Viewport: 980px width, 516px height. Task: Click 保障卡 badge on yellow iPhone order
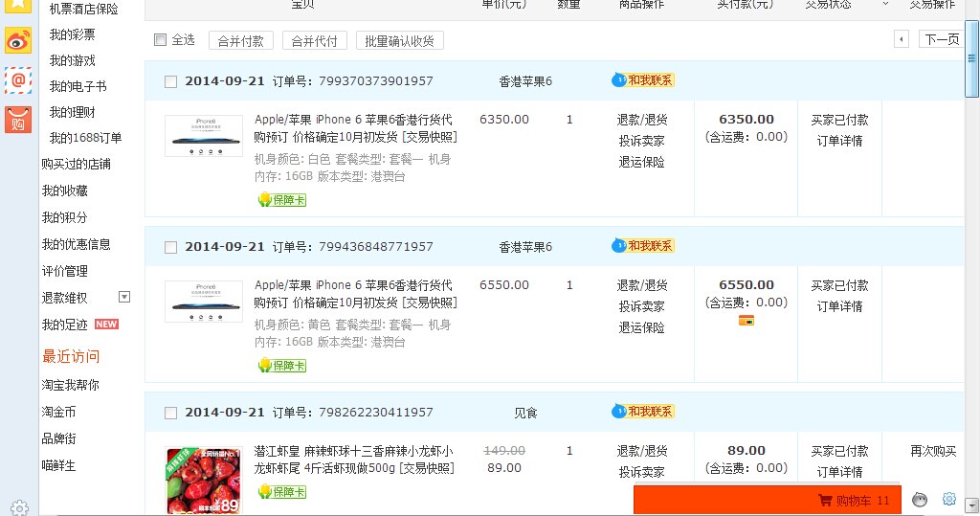tap(282, 366)
